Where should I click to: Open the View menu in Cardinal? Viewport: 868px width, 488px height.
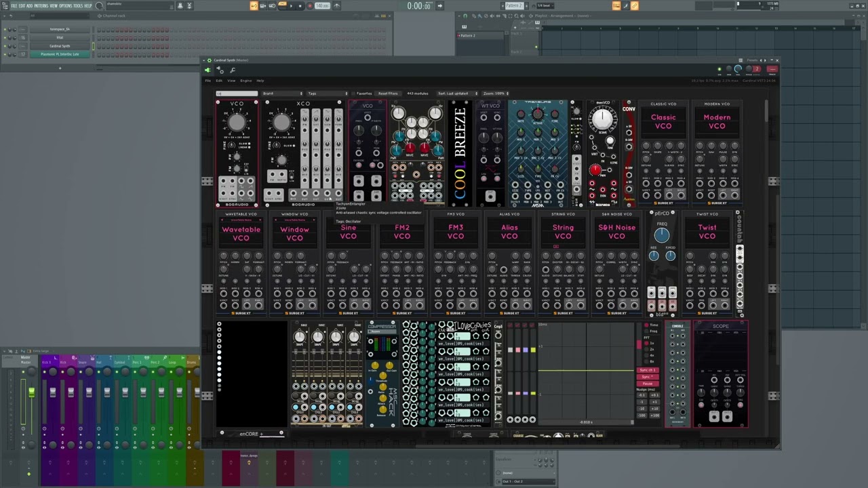click(x=231, y=81)
